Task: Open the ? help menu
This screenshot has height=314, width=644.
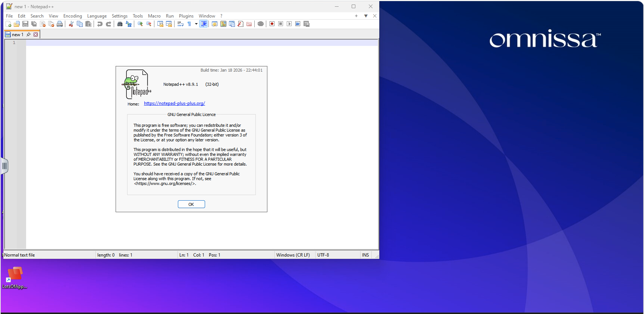Action: pyautogui.click(x=221, y=16)
